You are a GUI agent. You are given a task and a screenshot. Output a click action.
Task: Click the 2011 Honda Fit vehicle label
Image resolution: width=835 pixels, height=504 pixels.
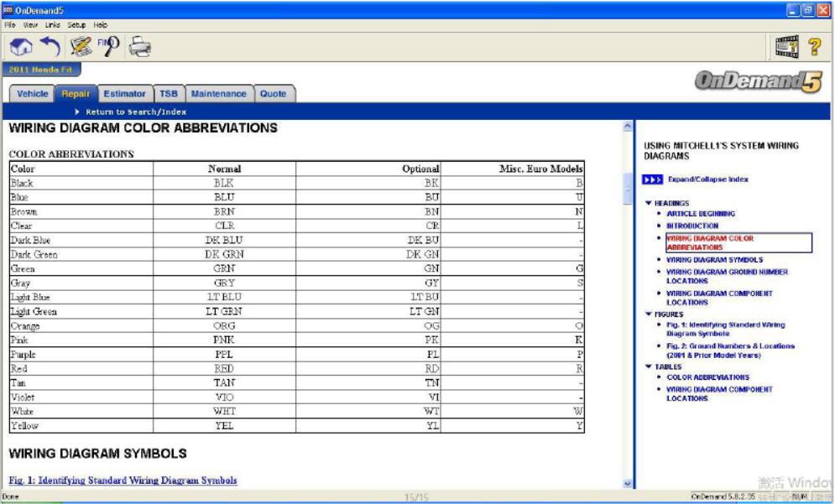point(41,70)
